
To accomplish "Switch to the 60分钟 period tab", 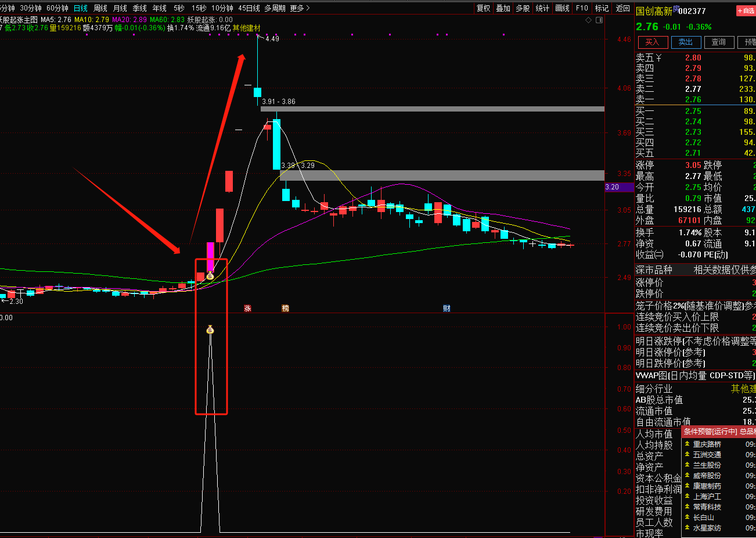I will click(x=57, y=8).
